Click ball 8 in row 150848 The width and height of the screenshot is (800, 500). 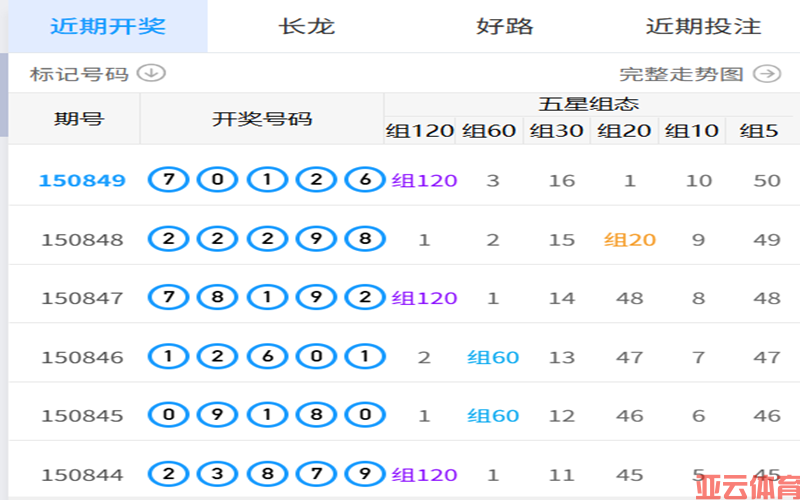(365, 239)
